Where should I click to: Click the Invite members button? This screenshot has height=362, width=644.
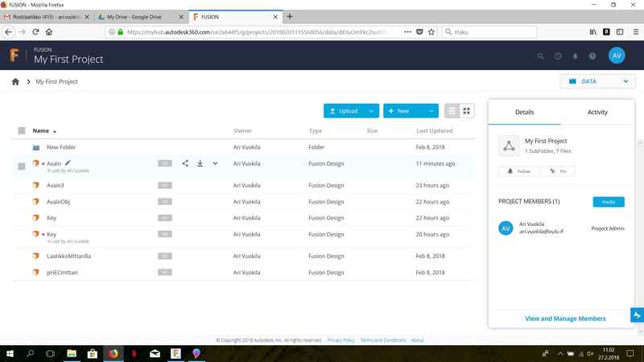pyautogui.click(x=609, y=202)
